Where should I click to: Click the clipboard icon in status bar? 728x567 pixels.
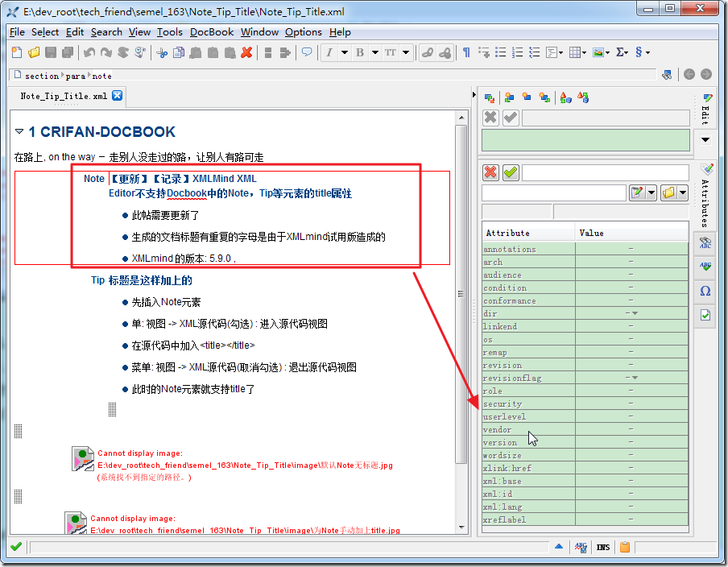[x=625, y=547]
